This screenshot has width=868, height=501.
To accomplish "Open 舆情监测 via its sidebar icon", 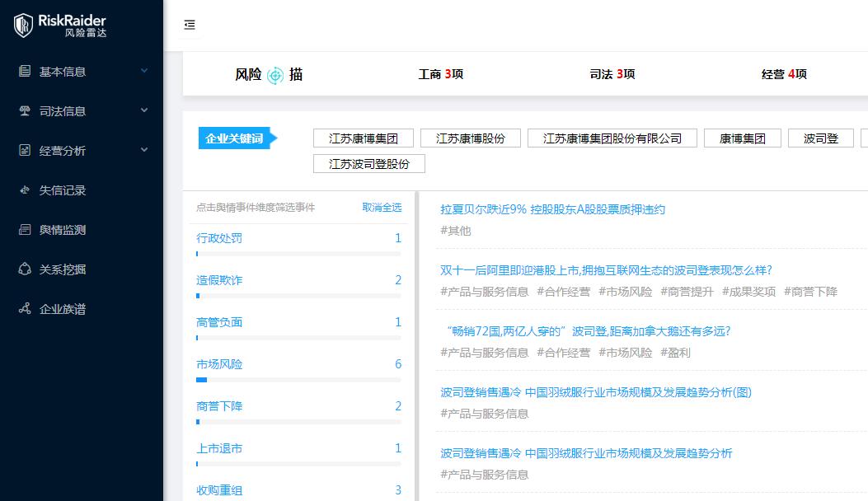I will (24, 229).
